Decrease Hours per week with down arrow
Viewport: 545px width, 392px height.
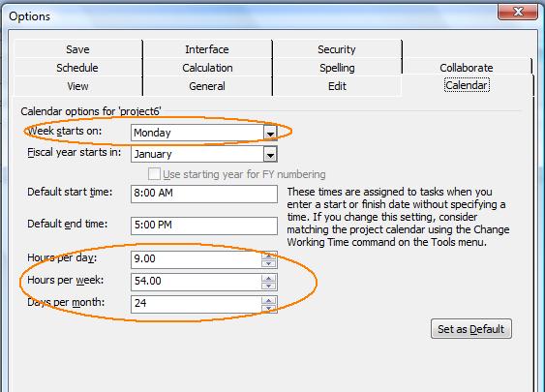pos(269,286)
